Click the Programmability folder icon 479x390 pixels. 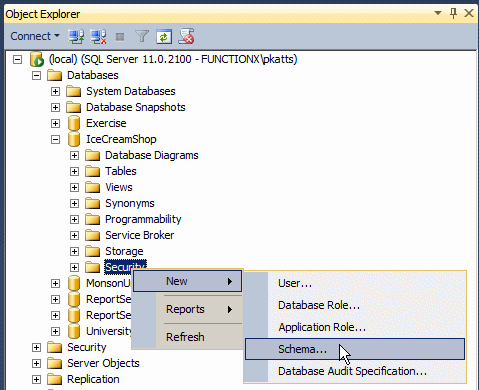click(92, 219)
